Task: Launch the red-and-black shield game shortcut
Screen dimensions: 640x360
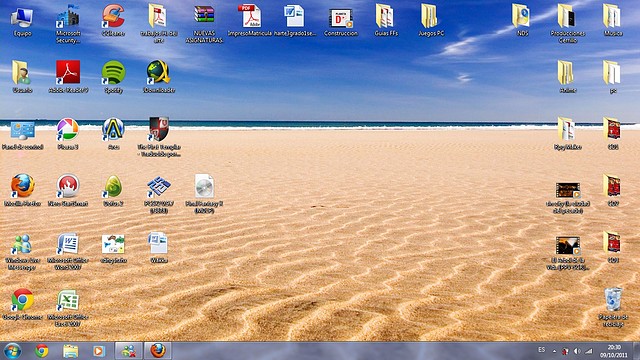Action: [x=158, y=129]
